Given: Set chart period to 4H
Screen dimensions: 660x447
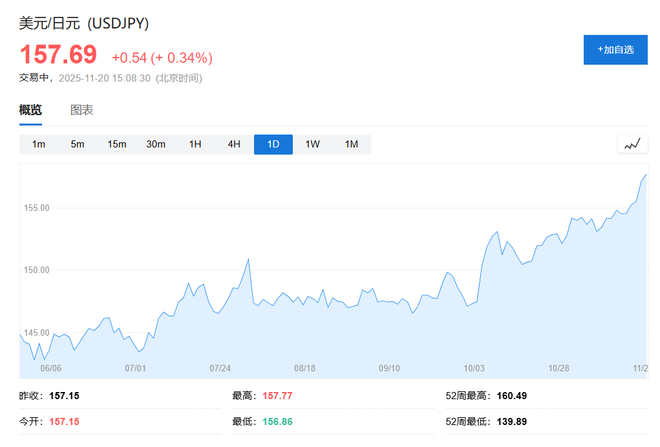Looking at the screenshot, I should [234, 145].
